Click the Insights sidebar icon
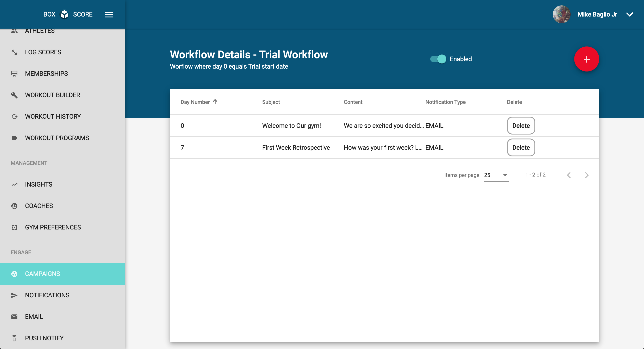This screenshot has height=349, width=644. tap(14, 184)
